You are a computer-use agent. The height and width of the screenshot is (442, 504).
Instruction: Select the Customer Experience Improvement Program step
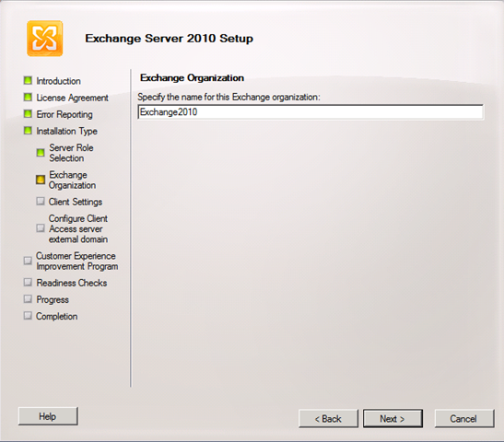(76, 262)
